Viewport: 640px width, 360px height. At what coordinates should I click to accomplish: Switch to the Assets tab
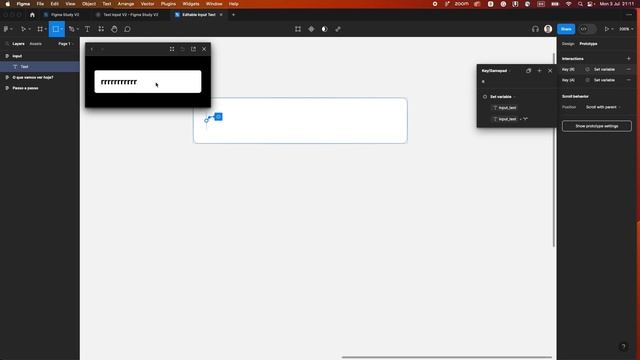coord(36,44)
